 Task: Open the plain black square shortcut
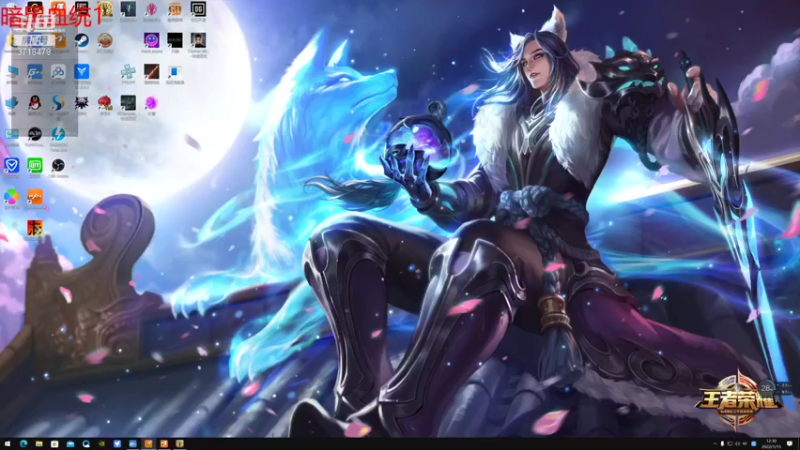pos(174,41)
